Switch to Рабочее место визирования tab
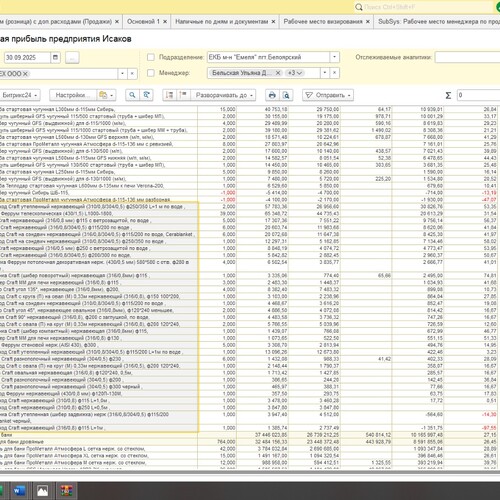 (x=326, y=21)
